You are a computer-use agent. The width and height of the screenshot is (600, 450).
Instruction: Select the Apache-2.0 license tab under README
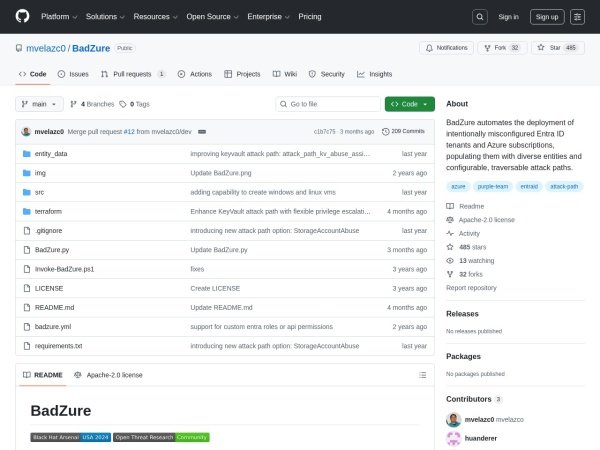pos(108,375)
